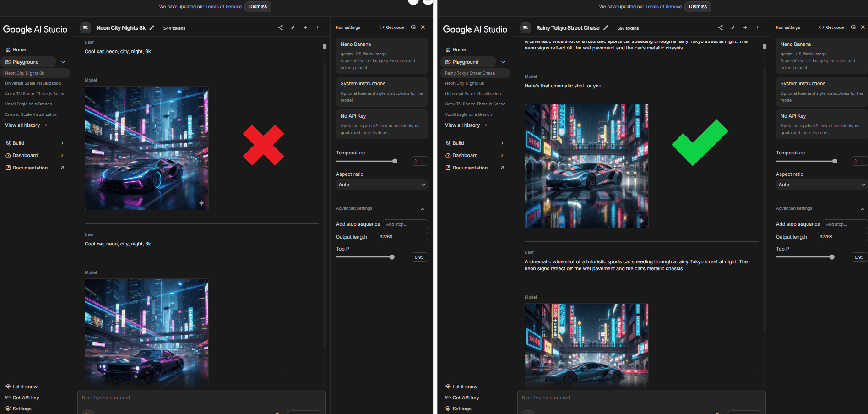868x414 pixels.
Task: Open Terms of Service link in left window banner
Action: click(223, 7)
